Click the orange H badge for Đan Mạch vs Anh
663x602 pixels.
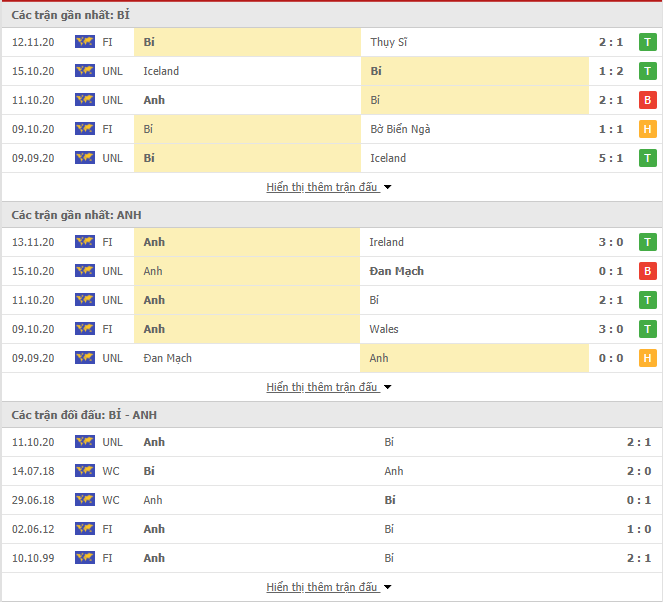[x=647, y=358]
